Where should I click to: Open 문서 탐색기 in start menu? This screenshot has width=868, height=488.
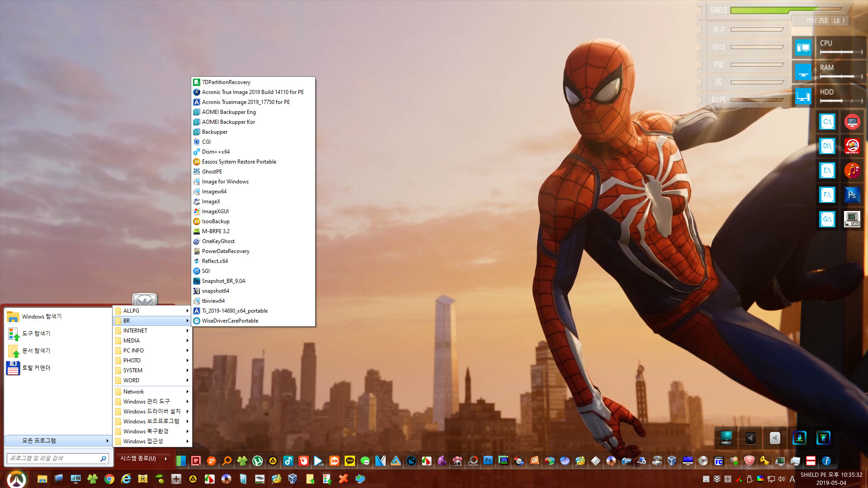tap(58, 351)
